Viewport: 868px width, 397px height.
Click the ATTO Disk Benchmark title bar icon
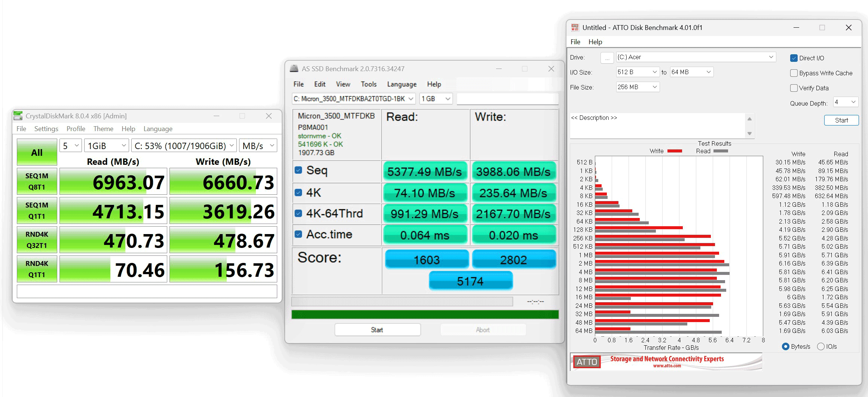(575, 27)
